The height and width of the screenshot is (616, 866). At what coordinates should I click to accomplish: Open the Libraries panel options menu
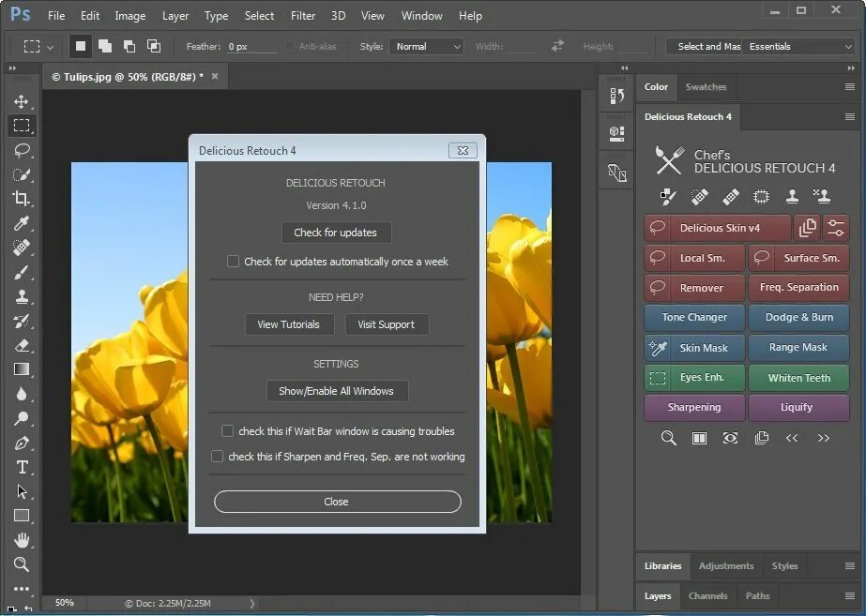(x=850, y=565)
